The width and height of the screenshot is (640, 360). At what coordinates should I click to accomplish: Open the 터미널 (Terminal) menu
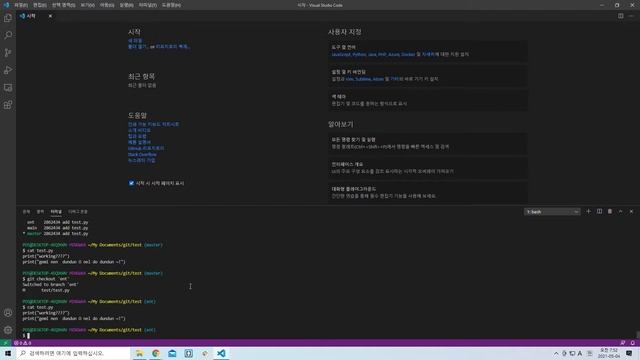coord(148,5)
